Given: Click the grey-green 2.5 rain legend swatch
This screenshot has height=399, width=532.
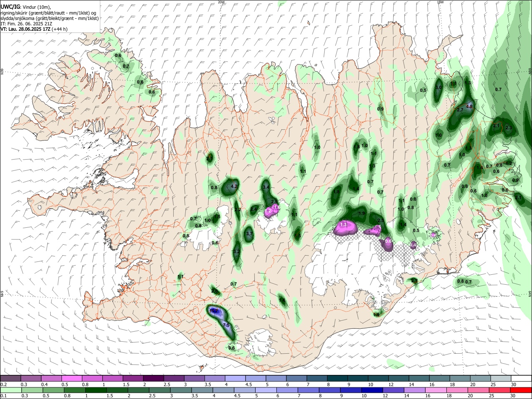Looking at the screenshot, I should tap(159, 390).
